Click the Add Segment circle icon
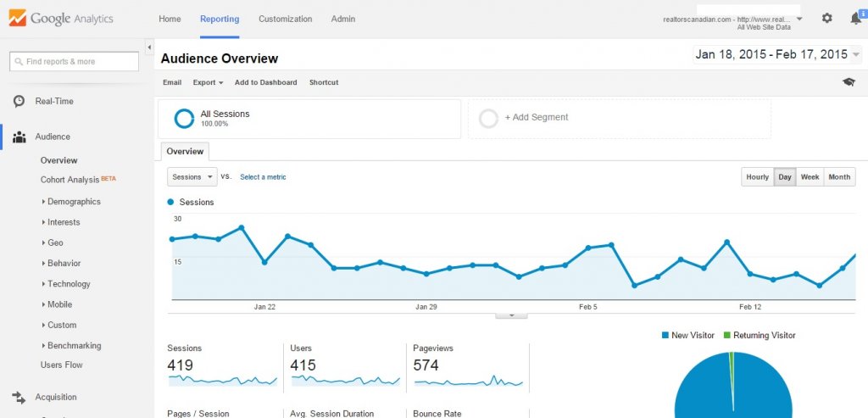This screenshot has height=418, width=868. tap(489, 119)
